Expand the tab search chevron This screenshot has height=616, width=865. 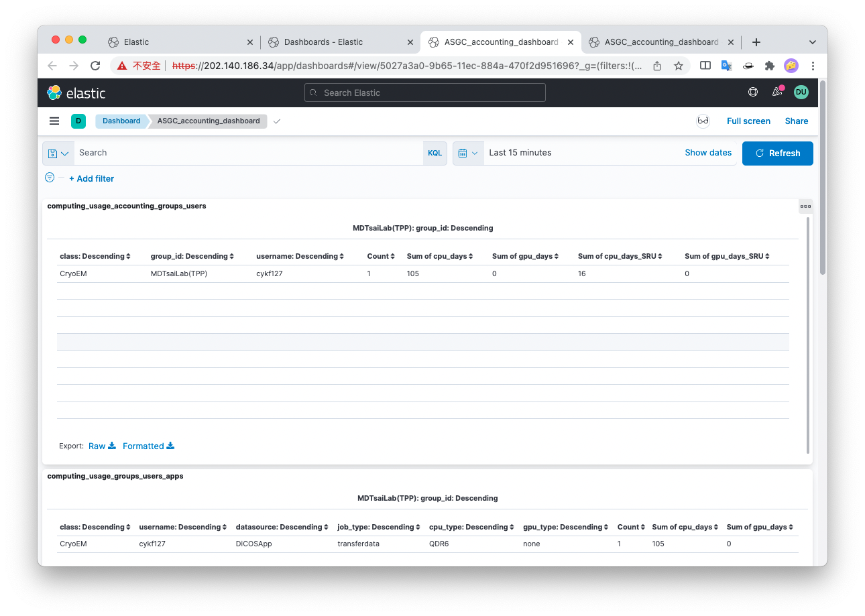tap(813, 42)
